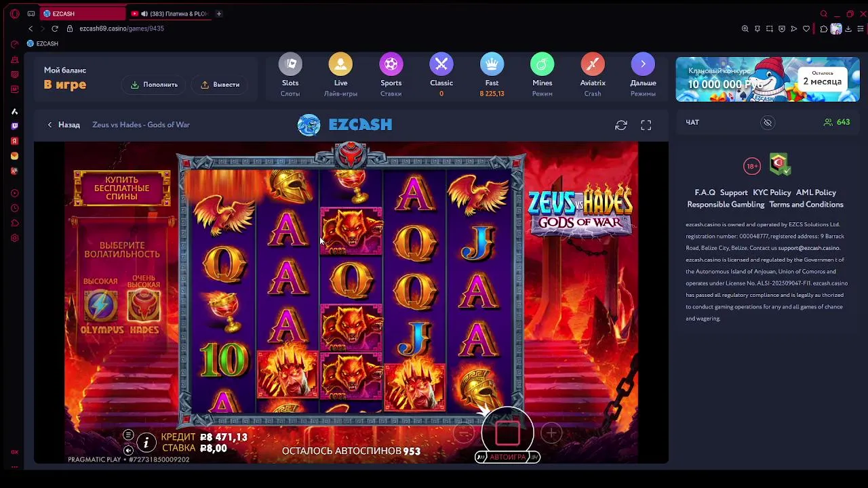
Task: Add page to bookmarks heart icon
Action: coord(806,28)
